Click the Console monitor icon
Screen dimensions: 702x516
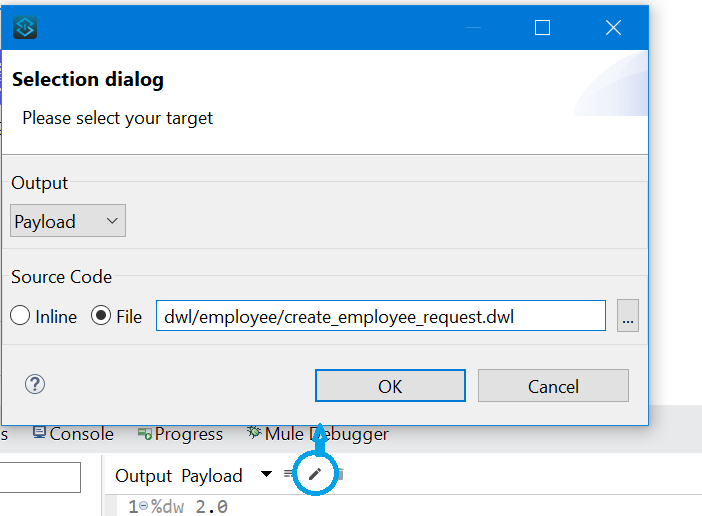point(39,432)
